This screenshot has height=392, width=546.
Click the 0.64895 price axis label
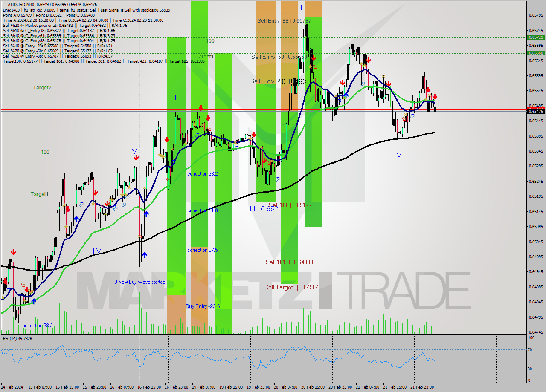tap(536, 287)
